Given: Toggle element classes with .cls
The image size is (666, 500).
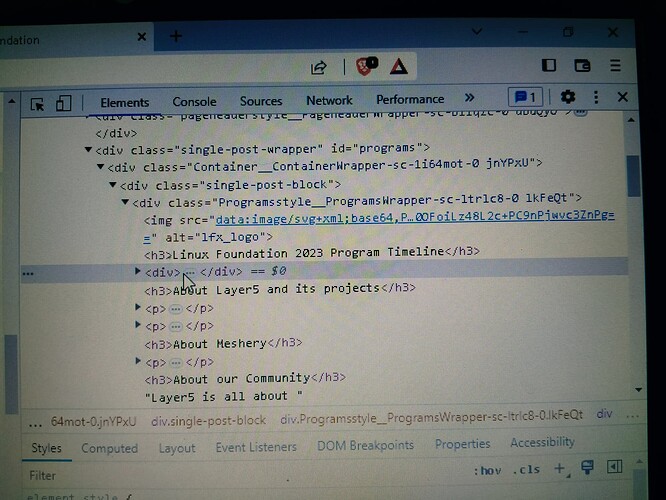Looking at the screenshot, I should [x=526, y=470].
